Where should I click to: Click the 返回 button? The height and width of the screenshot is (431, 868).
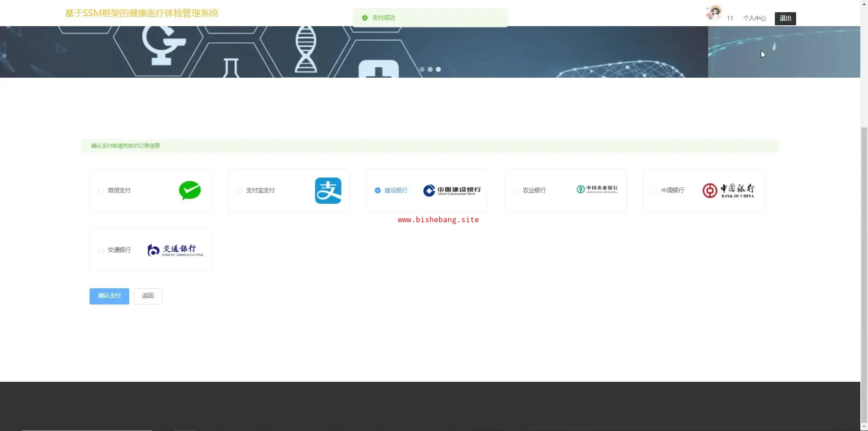148,296
